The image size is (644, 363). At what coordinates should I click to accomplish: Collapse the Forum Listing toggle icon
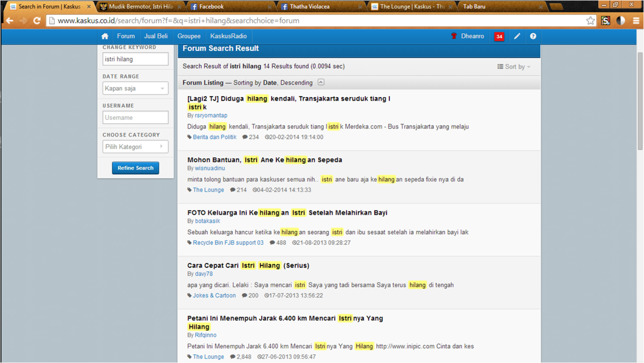321,82
